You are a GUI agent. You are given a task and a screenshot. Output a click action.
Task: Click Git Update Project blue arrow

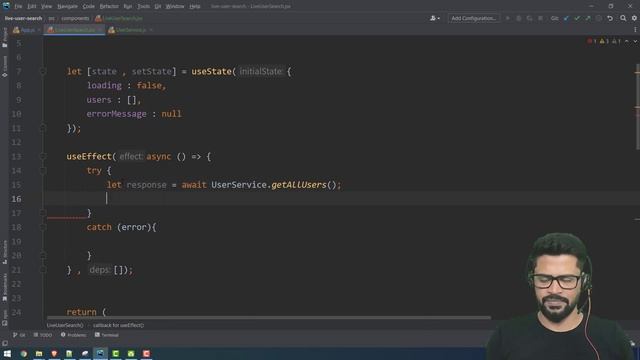coord(566,18)
